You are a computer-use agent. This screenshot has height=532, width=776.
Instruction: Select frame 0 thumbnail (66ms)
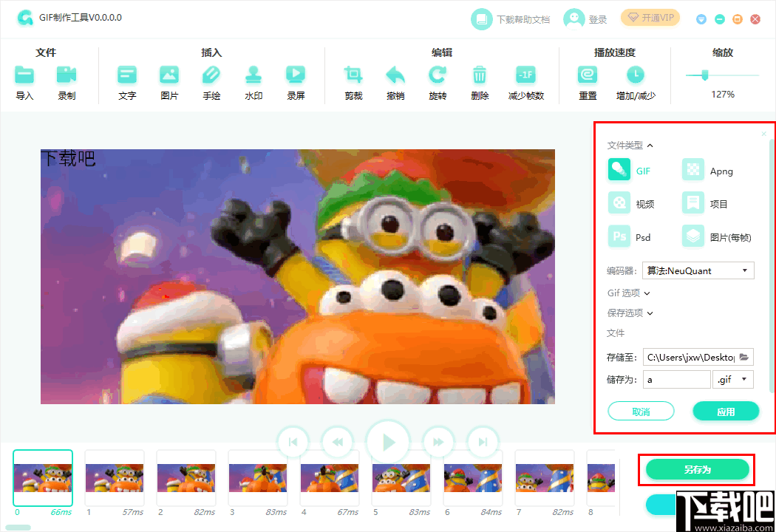[x=43, y=477]
